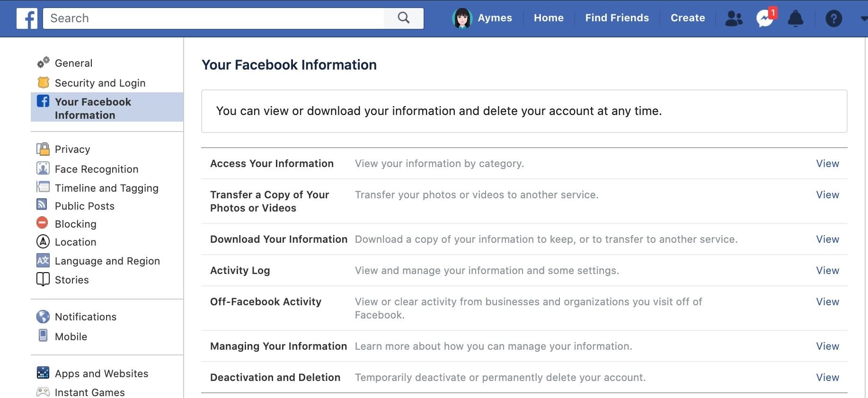Image resolution: width=868 pixels, height=398 pixels.
Task: View Deactivation and Deletion options
Action: [827, 377]
